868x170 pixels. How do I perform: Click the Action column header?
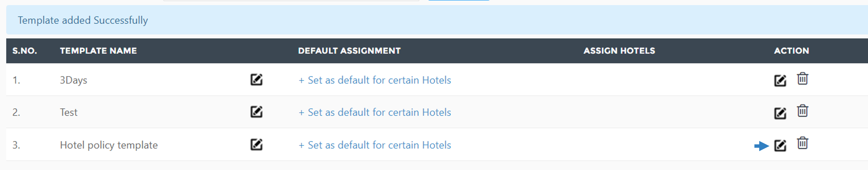(791, 51)
